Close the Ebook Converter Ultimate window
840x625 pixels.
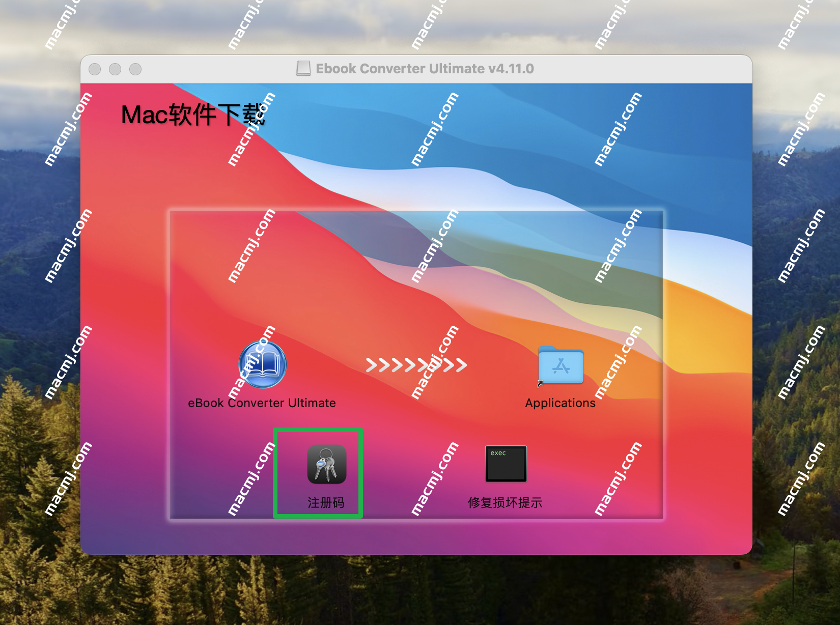click(95, 69)
